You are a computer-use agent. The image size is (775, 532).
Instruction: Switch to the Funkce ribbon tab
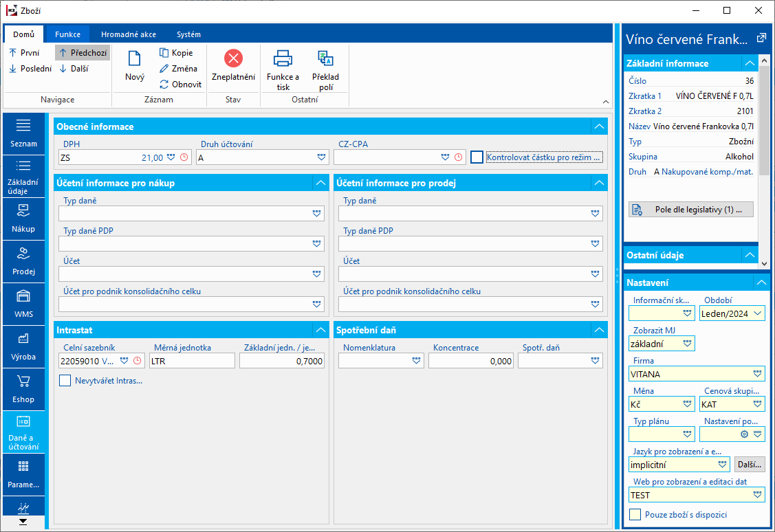(67, 34)
